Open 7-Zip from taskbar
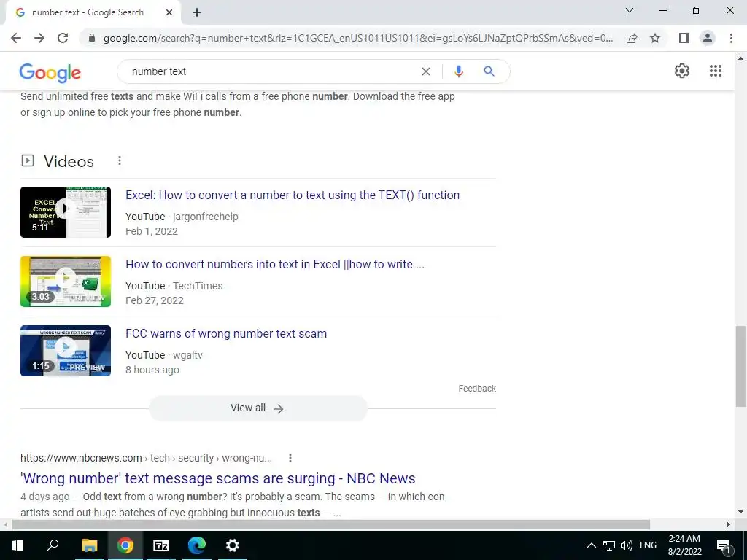The height and width of the screenshot is (560, 747). (x=161, y=545)
